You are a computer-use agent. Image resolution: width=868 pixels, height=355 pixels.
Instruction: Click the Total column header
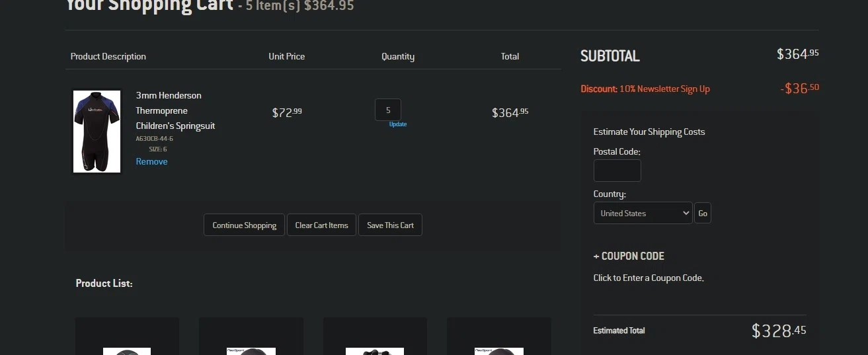tap(510, 56)
